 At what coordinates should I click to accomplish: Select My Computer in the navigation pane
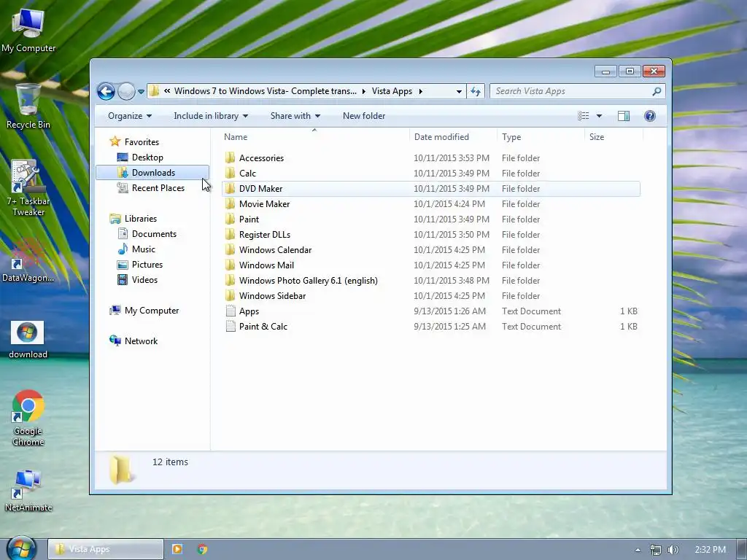point(152,311)
